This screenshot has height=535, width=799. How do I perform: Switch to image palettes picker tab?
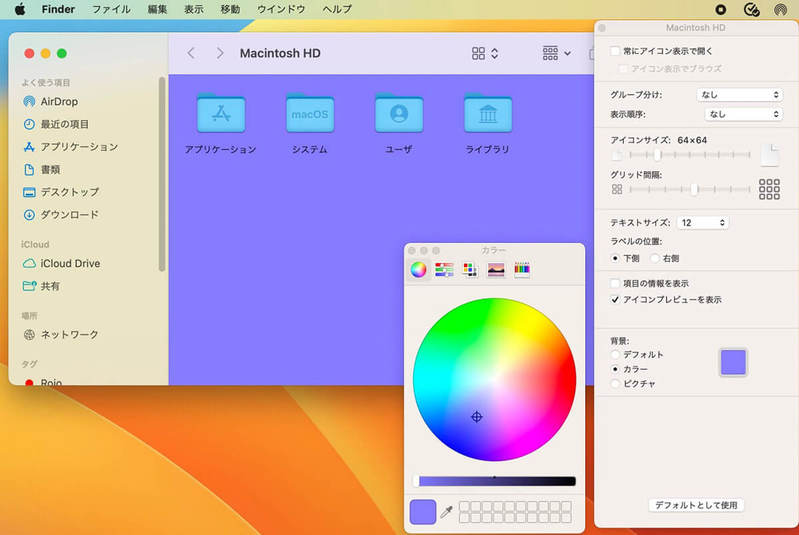tap(496, 270)
